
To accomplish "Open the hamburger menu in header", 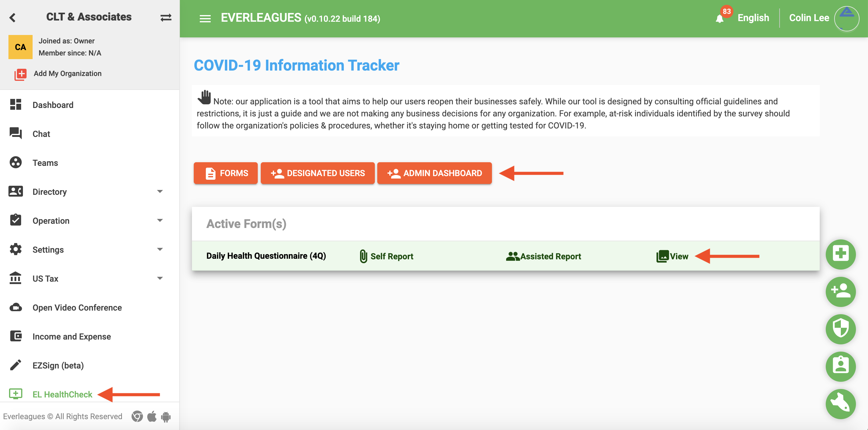I will pos(205,18).
